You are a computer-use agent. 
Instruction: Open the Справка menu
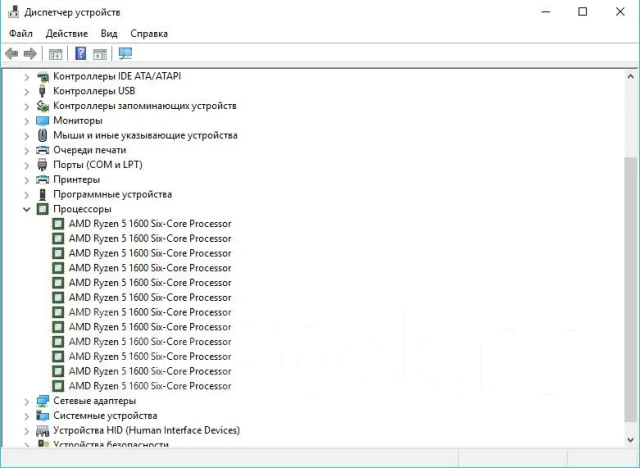149,33
